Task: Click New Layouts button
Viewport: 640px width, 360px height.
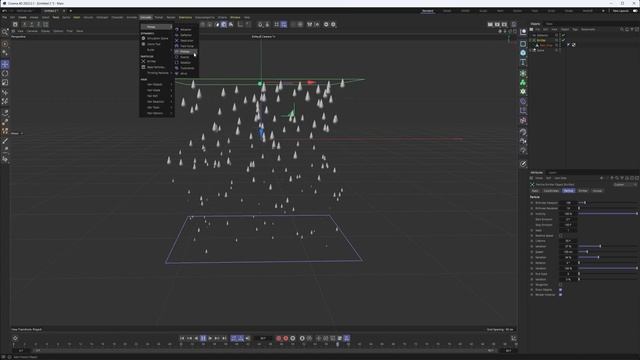Action: click(x=620, y=11)
